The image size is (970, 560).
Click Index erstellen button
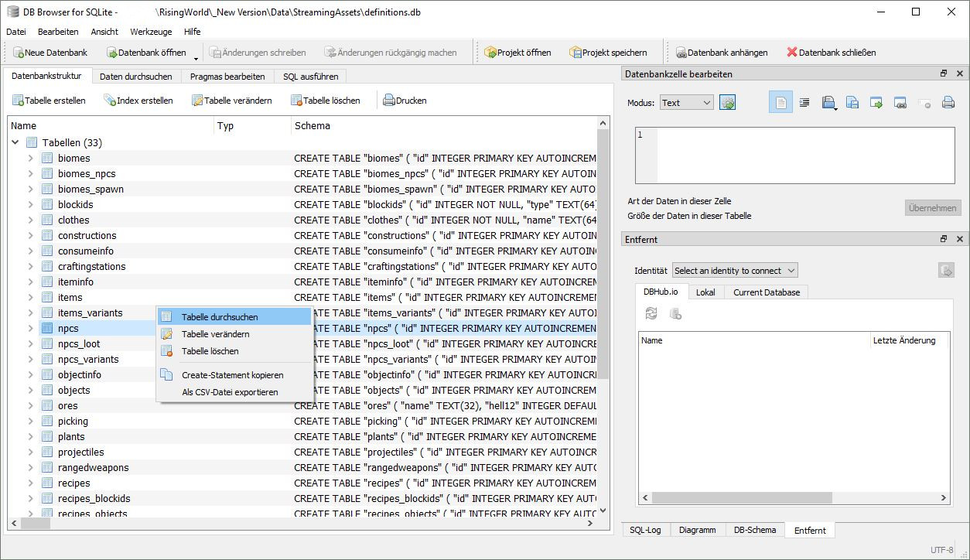[138, 101]
